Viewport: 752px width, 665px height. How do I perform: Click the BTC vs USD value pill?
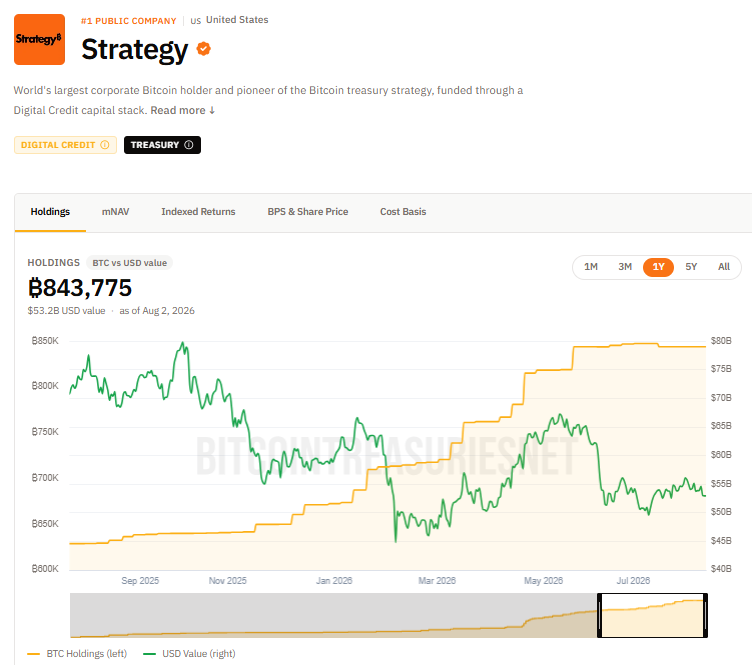point(129,263)
